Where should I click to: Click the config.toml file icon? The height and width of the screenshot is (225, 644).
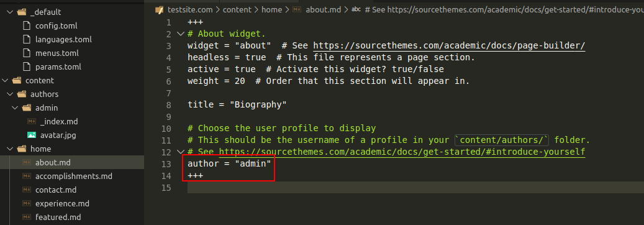coord(27,26)
